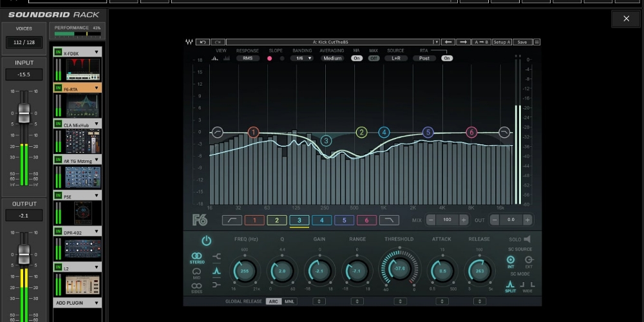
Task: Select band 6 tab
Action: 367,220
